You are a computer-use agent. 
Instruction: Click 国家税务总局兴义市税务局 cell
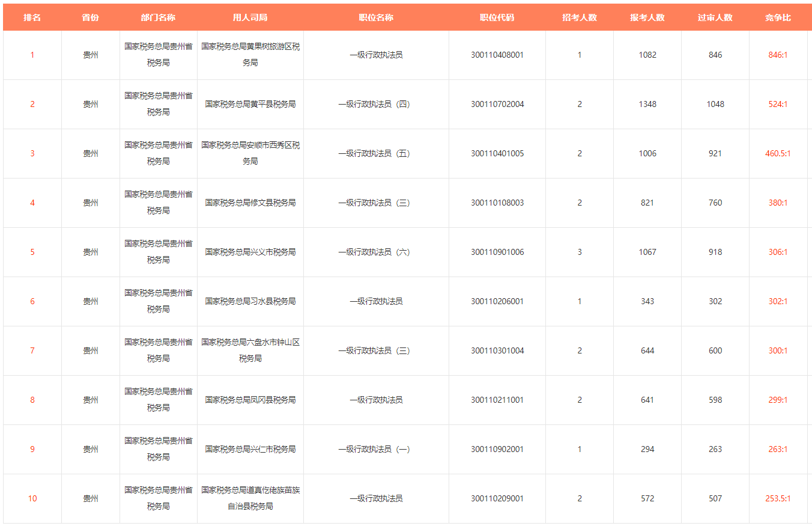pos(250,252)
